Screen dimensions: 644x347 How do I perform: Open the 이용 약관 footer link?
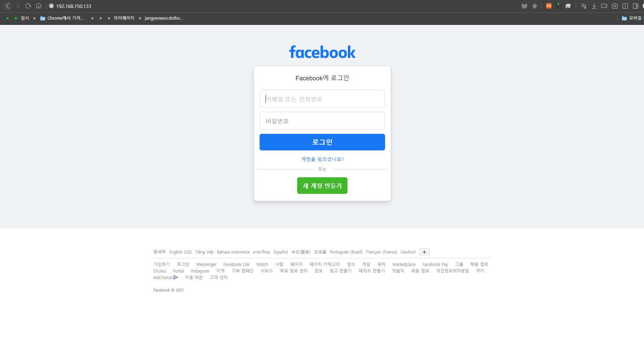(194, 277)
